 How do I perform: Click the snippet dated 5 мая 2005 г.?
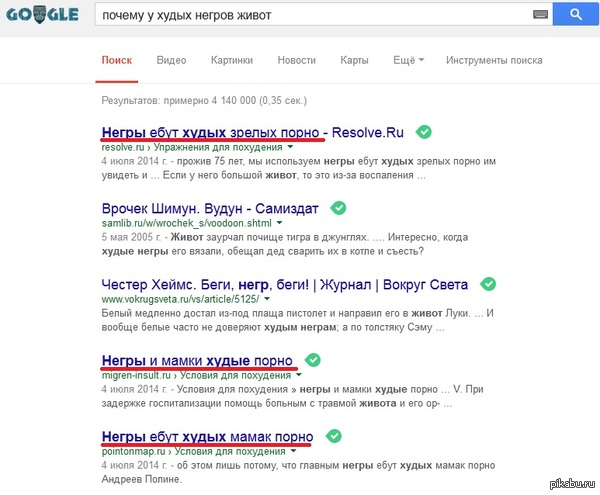(x=285, y=244)
